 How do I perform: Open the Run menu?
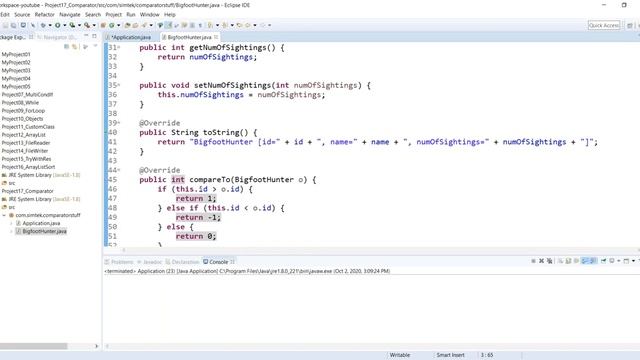[x=131, y=15]
